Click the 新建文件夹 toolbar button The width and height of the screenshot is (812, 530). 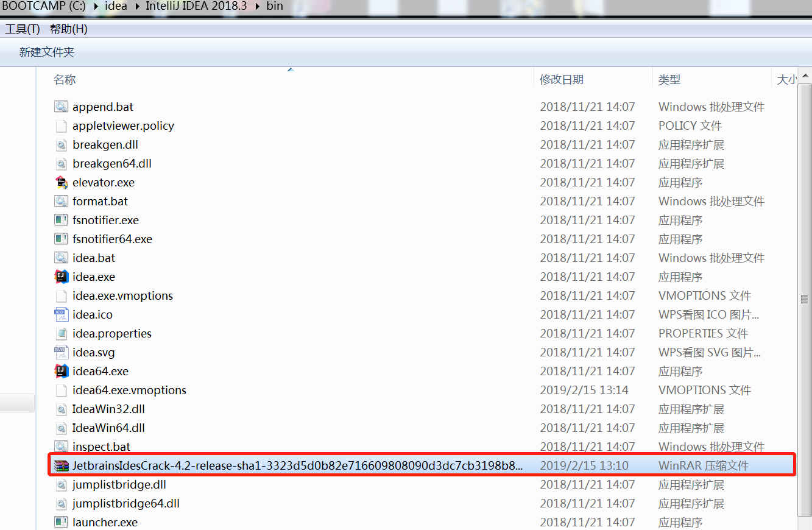(47, 52)
